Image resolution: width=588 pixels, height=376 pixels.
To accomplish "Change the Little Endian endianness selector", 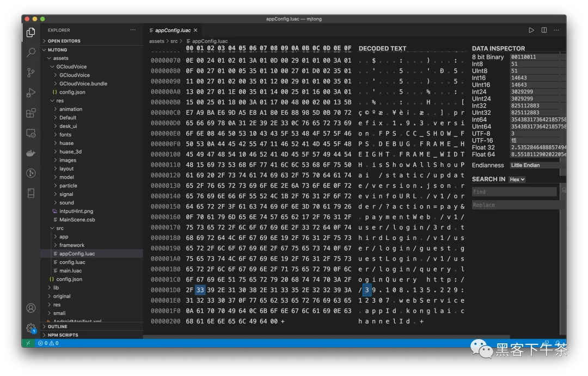I will 536,165.
